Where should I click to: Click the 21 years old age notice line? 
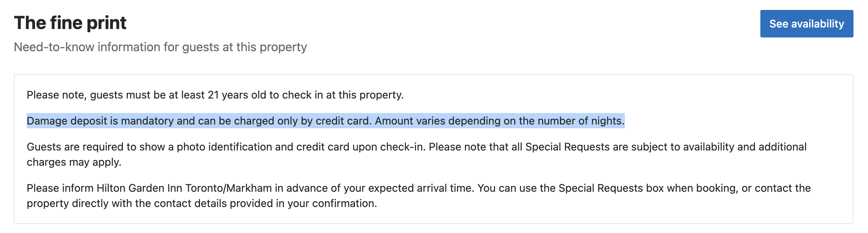(x=215, y=95)
